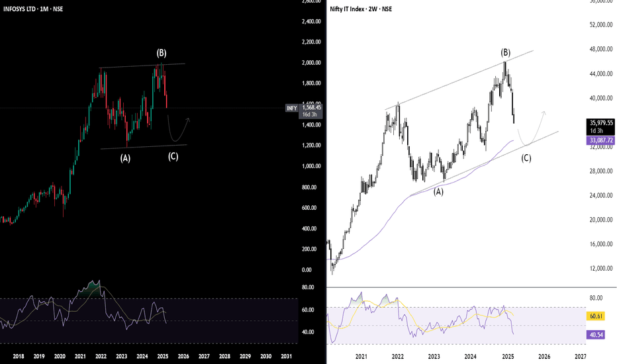Select the (B) wave label on Nifty IT chart

[506, 52]
